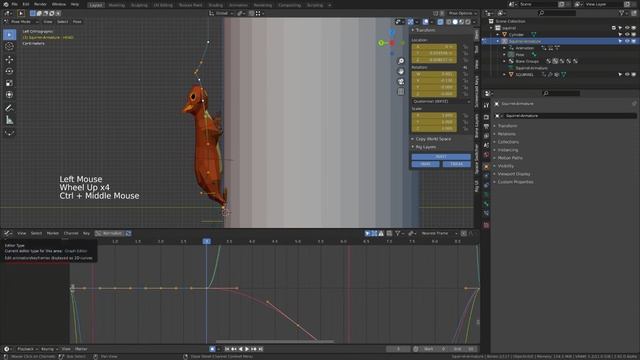
Task: Open the timeline Playback menu
Action: (26, 349)
